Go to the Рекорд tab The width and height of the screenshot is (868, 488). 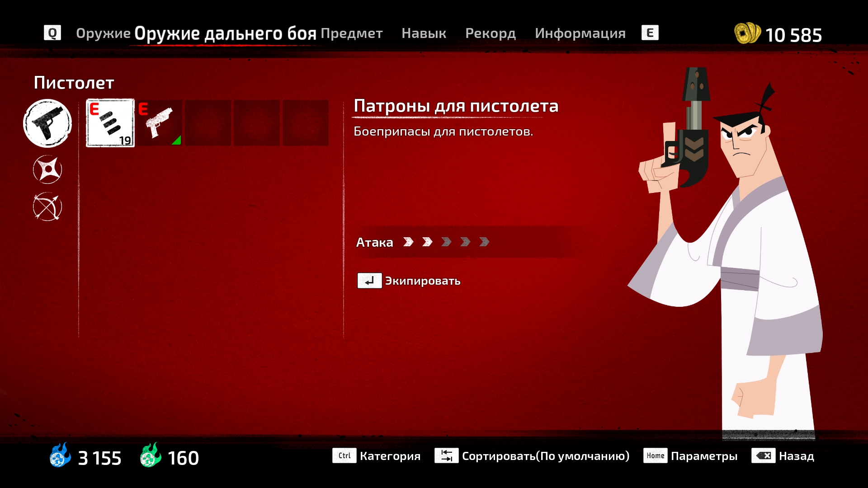[x=491, y=33]
